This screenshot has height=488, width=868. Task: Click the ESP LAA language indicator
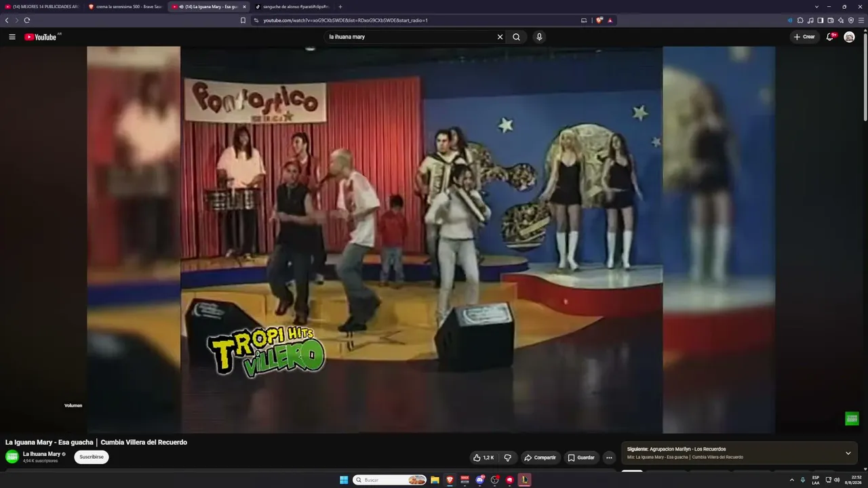click(816, 480)
